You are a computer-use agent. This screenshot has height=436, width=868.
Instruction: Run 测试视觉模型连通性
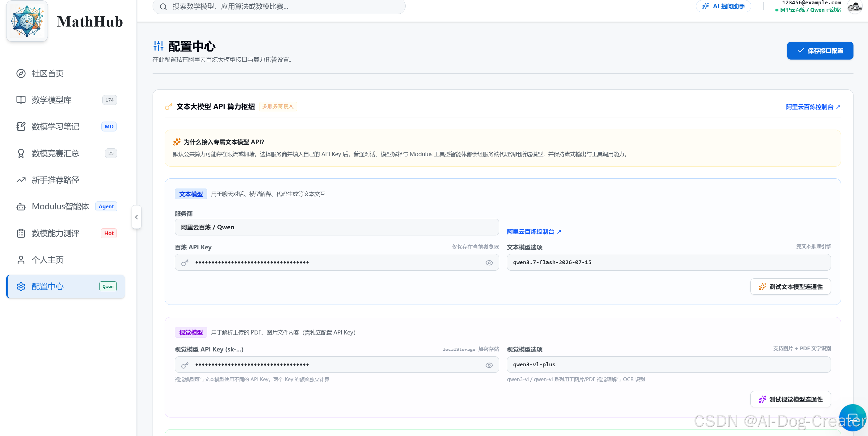(790, 400)
